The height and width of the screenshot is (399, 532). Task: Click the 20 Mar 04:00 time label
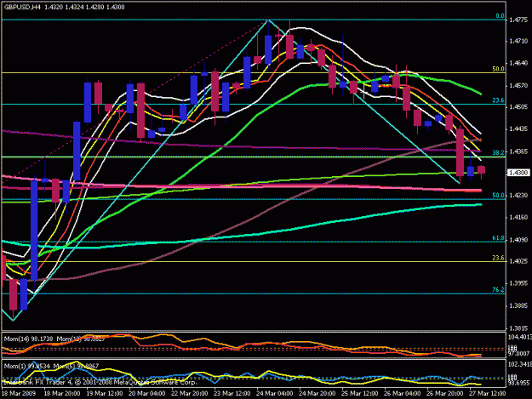click(147, 394)
